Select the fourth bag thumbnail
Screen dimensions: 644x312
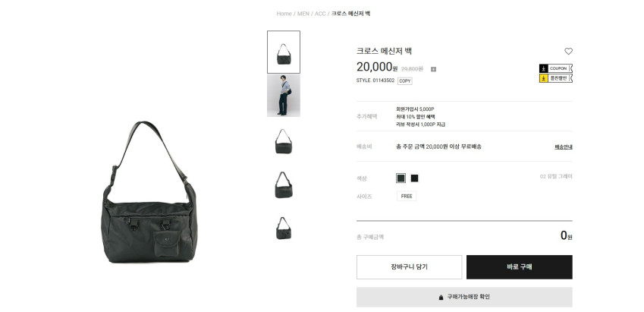click(284, 184)
